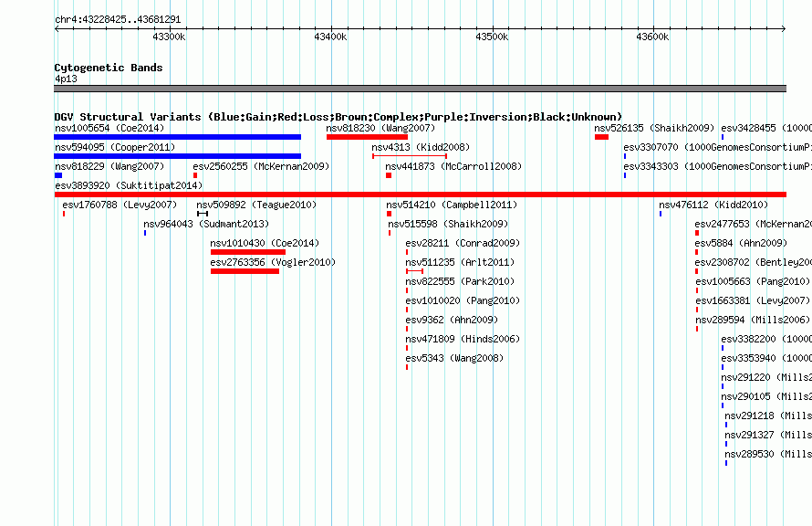The width and height of the screenshot is (812, 526).
Task: Click the 43500k ruler position label
Action: [x=492, y=37]
